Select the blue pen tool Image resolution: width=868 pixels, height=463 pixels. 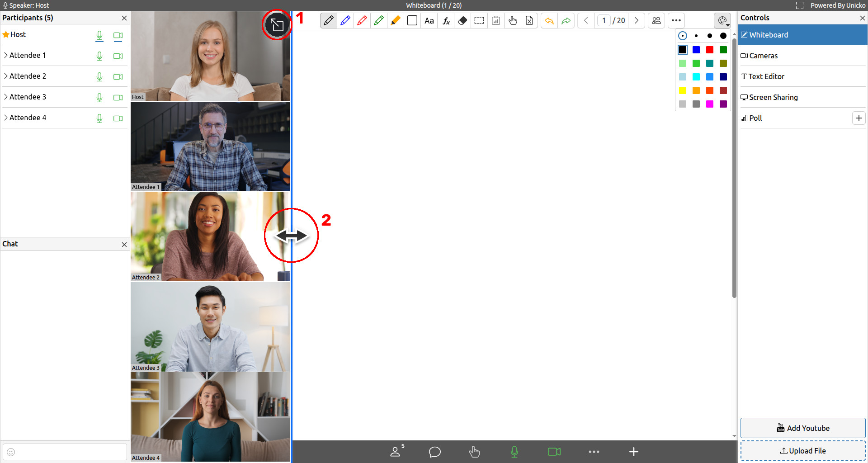(x=345, y=20)
